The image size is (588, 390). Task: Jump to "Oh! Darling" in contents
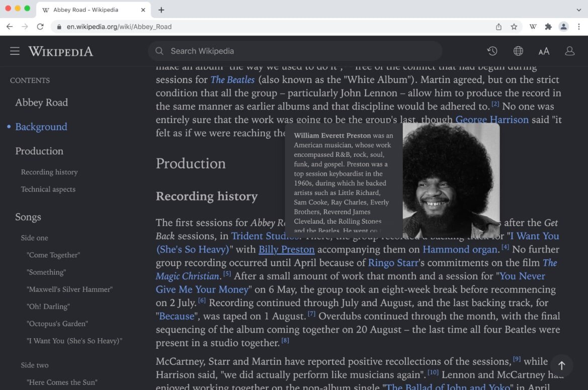point(48,307)
